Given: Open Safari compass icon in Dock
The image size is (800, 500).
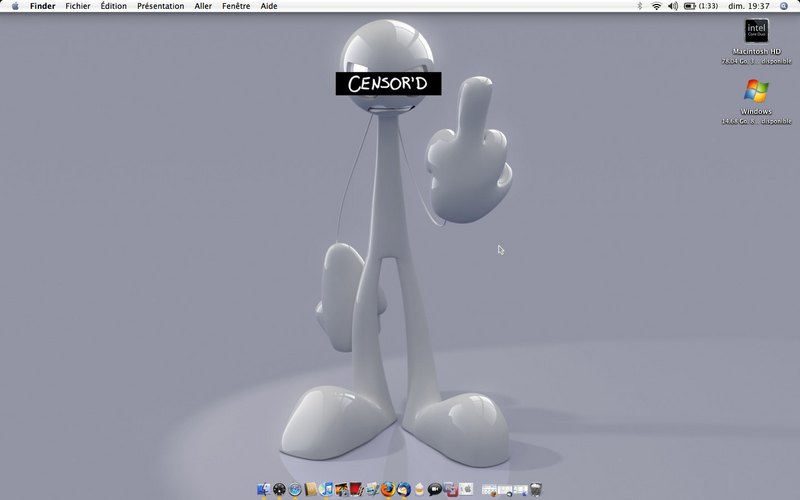Looking at the screenshot, I should [295, 489].
